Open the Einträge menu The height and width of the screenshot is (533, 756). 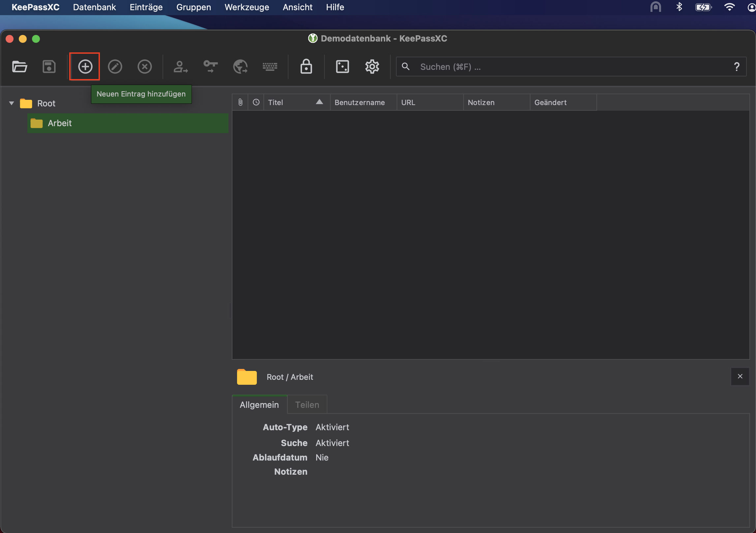pos(146,7)
